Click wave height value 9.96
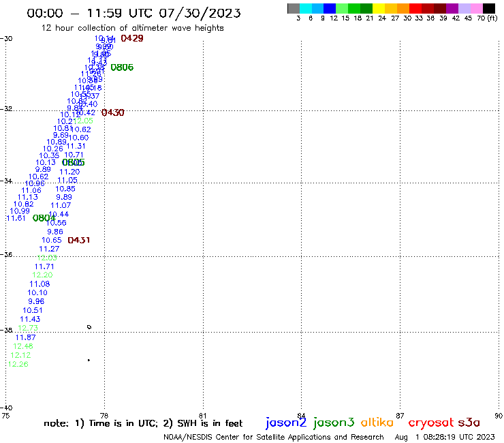Viewport: 504px width, 443px height. tap(36, 301)
